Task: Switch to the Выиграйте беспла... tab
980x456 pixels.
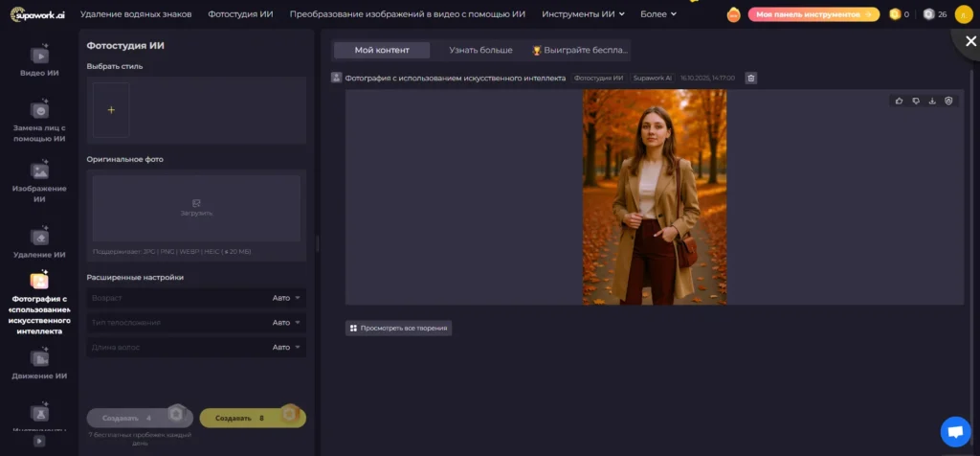Action: (580, 50)
